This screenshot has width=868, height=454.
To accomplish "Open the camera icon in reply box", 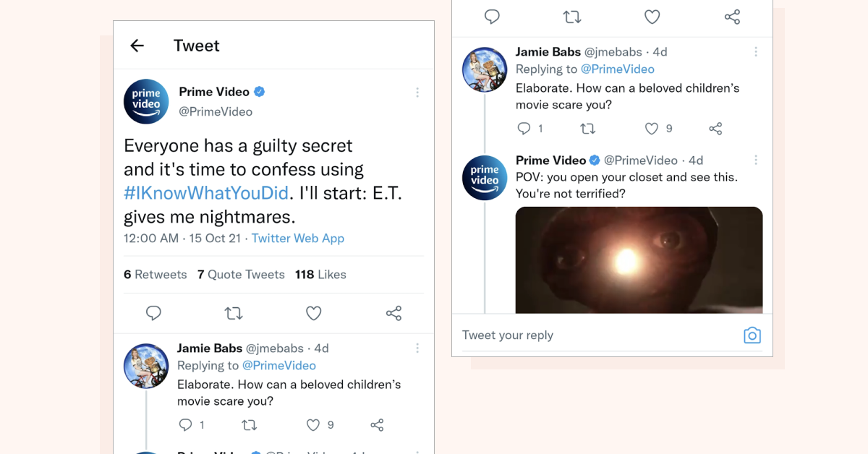I will click(752, 335).
